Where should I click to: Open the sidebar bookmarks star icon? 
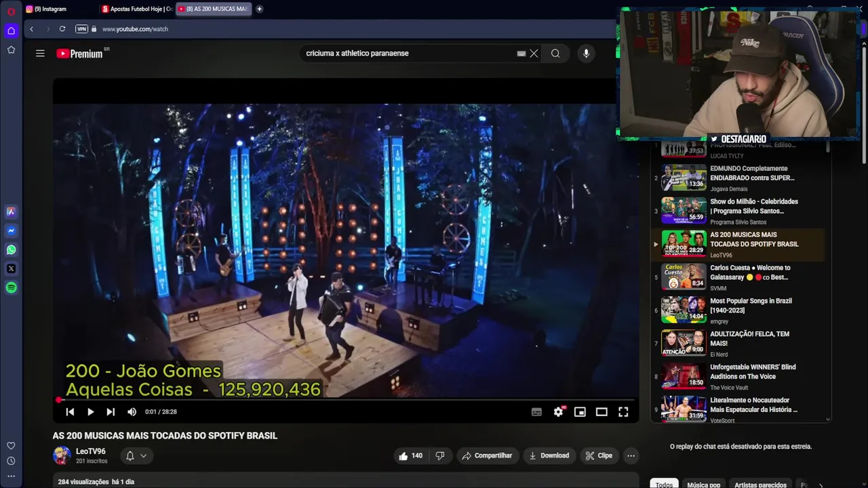point(11,49)
